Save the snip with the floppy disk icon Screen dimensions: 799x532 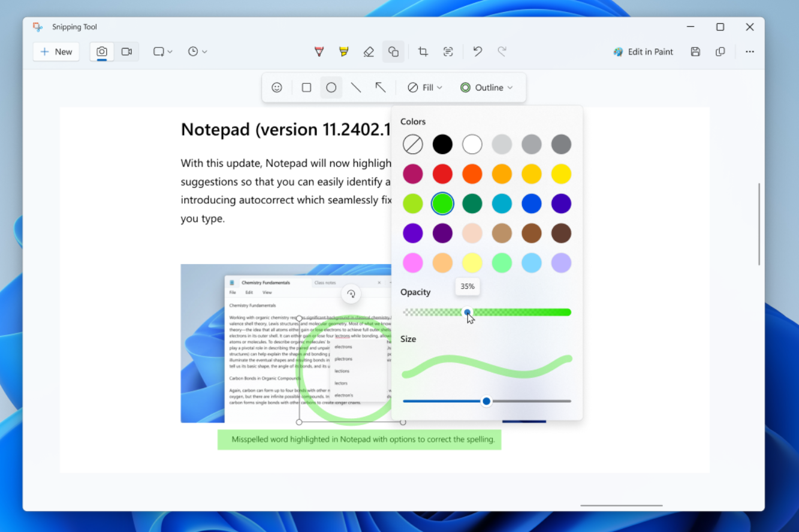click(x=695, y=52)
